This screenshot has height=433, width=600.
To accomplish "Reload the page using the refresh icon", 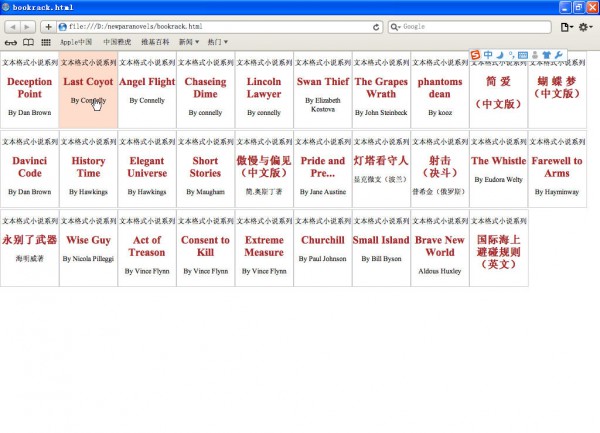I will [376, 27].
